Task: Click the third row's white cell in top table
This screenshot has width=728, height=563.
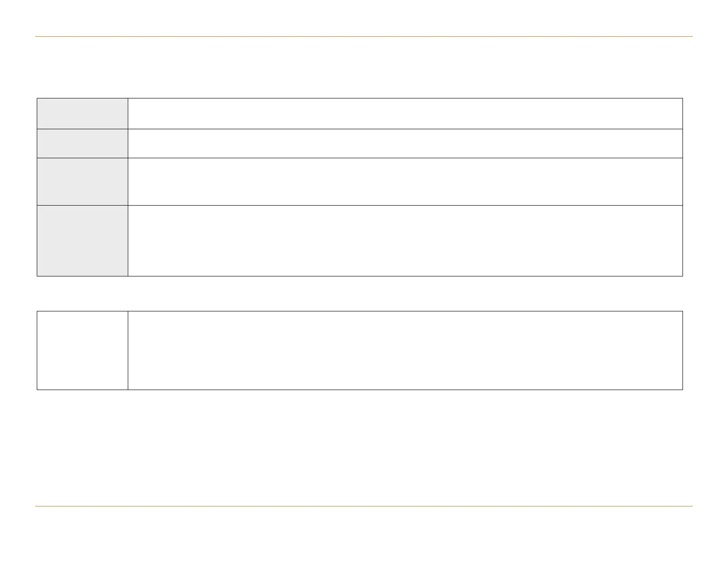Action: [405, 182]
